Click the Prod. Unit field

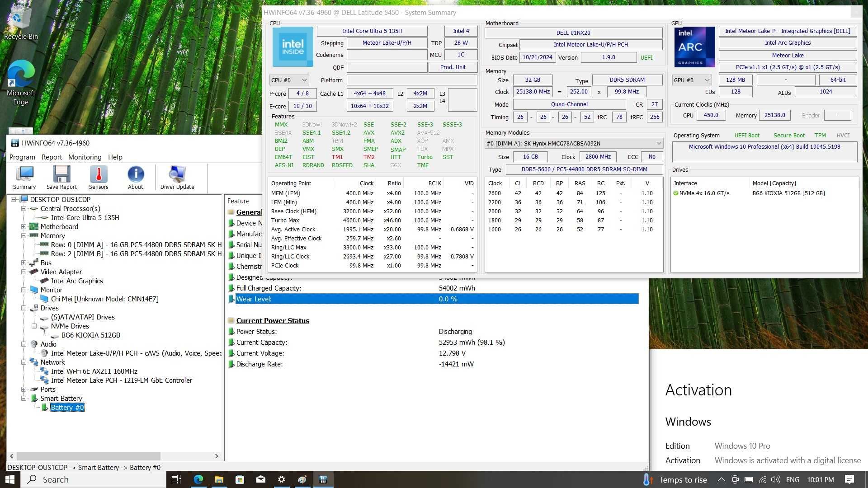(x=453, y=67)
